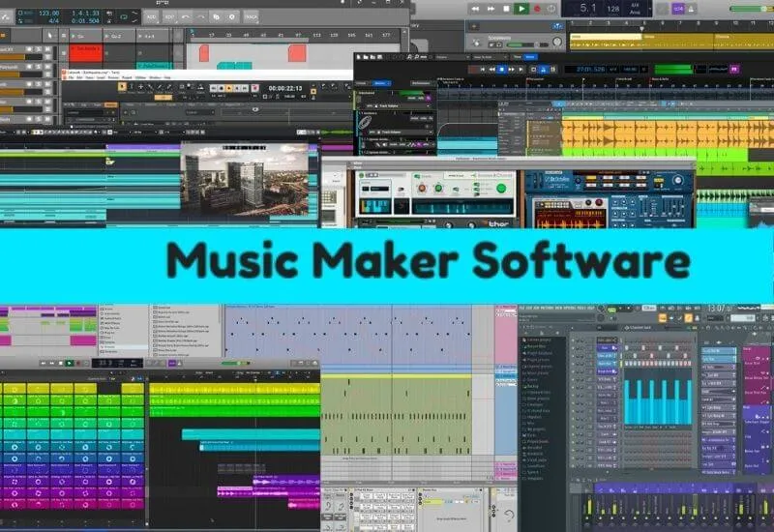Open the Insert menu in Cakewalk

click(102, 77)
